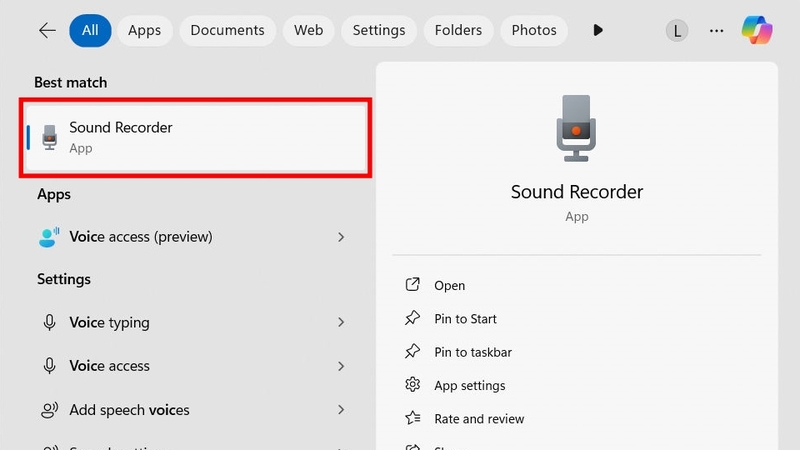The image size is (800, 450).
Task: Click the Pin to taskbar pin icon
Action: [x=412, y=352]
